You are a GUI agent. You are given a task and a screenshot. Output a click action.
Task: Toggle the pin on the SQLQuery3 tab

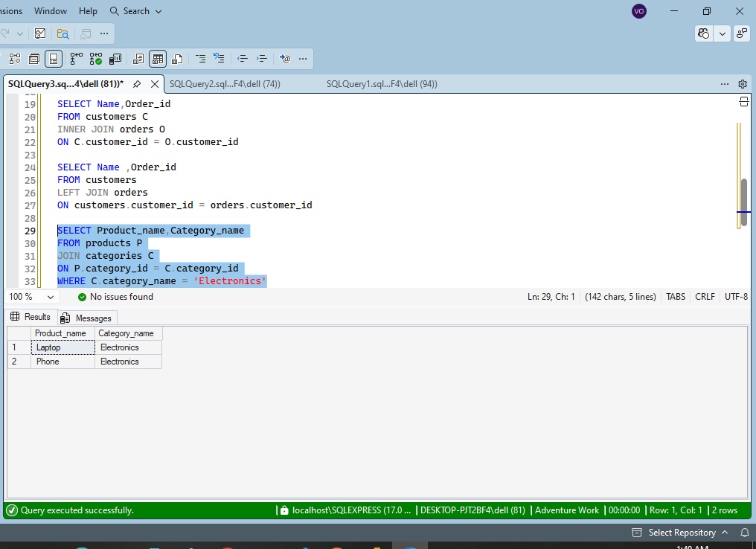point(137,84)
